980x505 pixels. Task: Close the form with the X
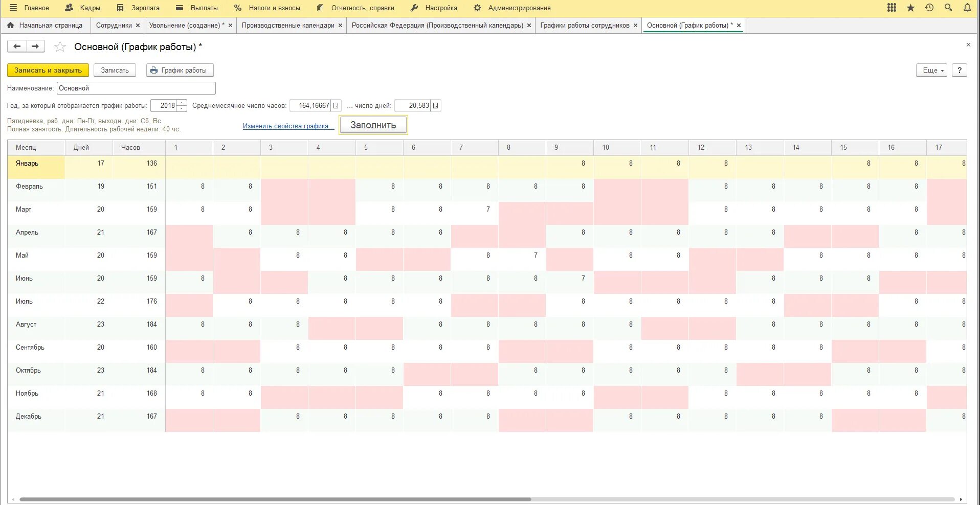pyautogui.click(x=968, y=45)
